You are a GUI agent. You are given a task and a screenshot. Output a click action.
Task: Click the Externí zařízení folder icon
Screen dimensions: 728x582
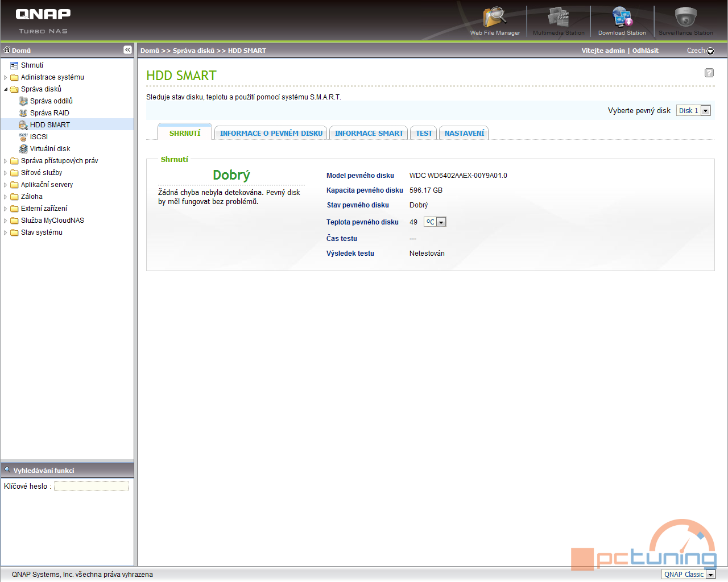coord(14,209)
